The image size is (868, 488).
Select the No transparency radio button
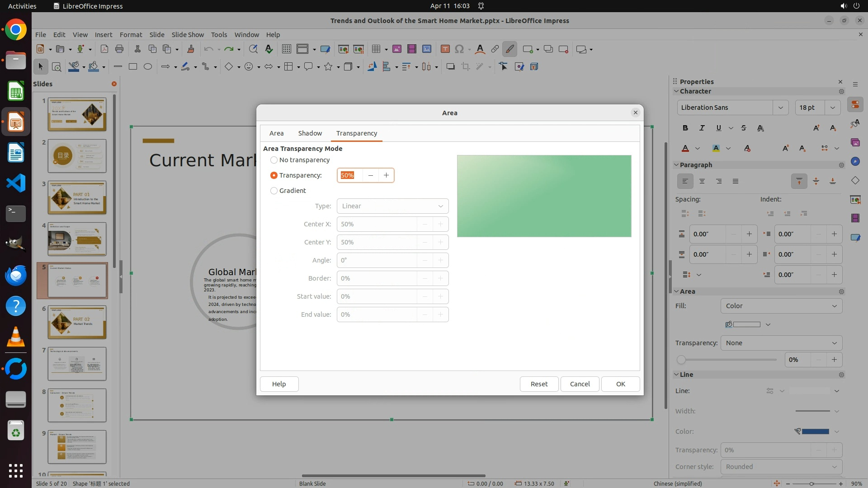(x=274, y=160)
